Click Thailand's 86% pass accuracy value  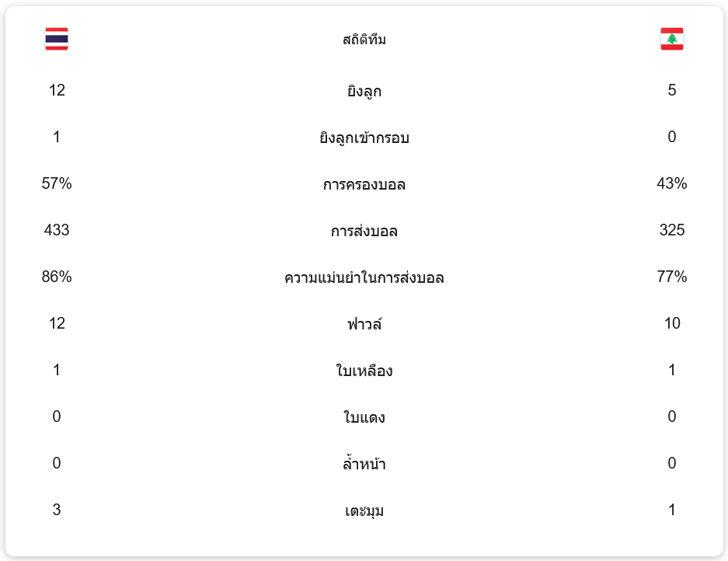57,277
